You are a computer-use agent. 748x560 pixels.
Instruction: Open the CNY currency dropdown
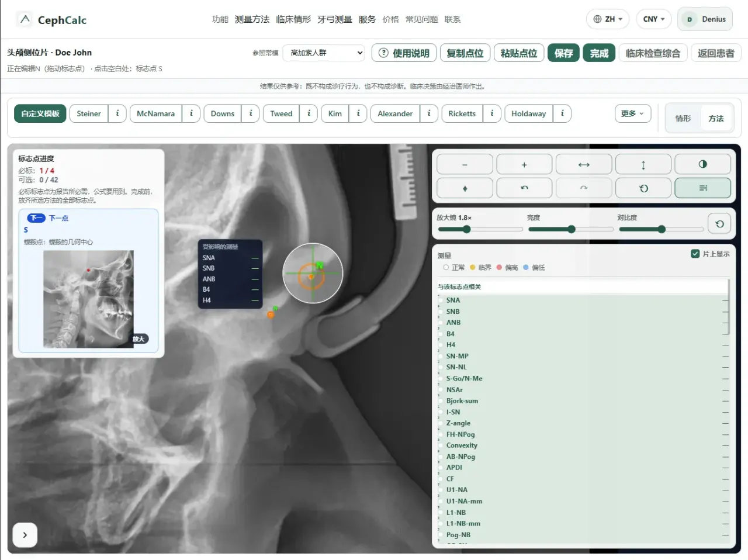coord(654,19)
